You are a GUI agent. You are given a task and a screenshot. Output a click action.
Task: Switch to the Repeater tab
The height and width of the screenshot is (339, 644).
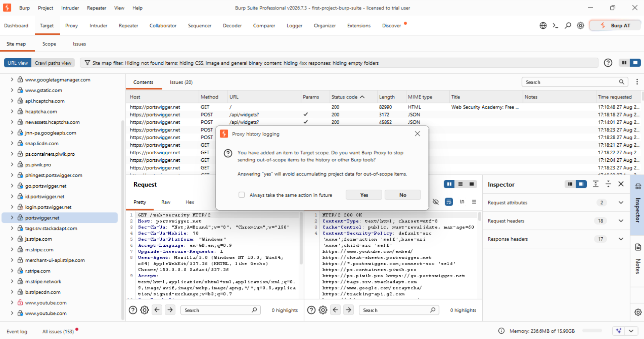point(128,26)
